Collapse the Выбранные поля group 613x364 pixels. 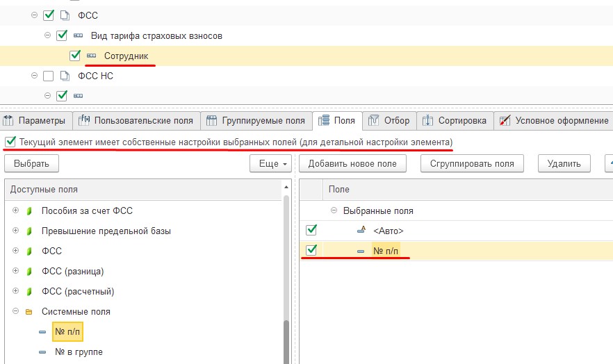point(334,210)
